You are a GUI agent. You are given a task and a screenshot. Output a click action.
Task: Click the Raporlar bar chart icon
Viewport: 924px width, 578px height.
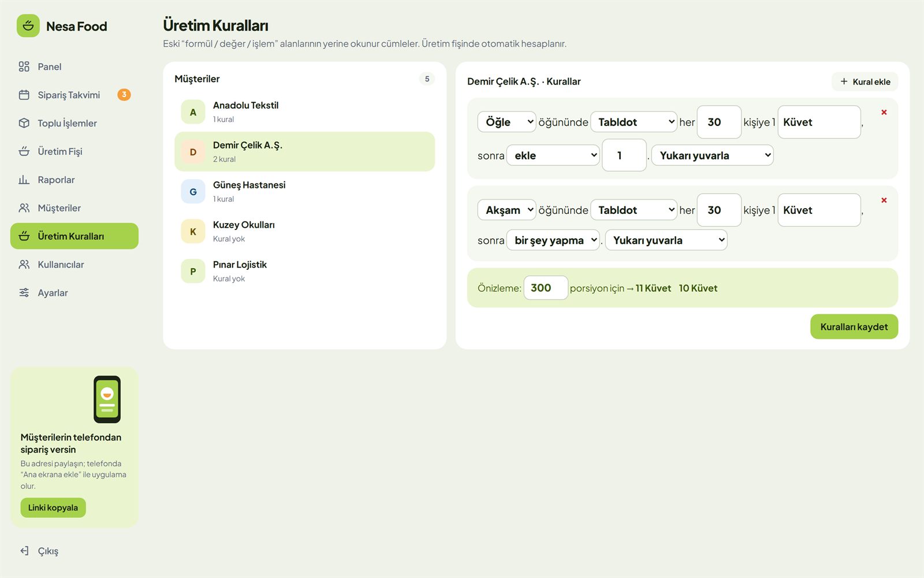click(24, 180)
